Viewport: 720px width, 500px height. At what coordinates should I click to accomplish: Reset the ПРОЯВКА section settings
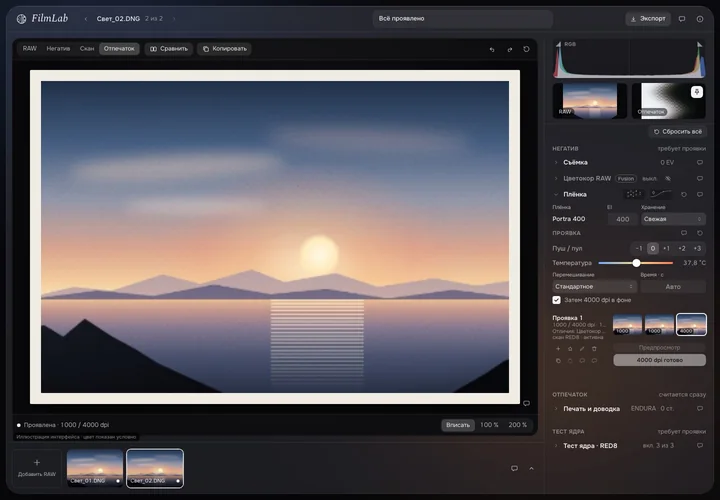(700, 233)
